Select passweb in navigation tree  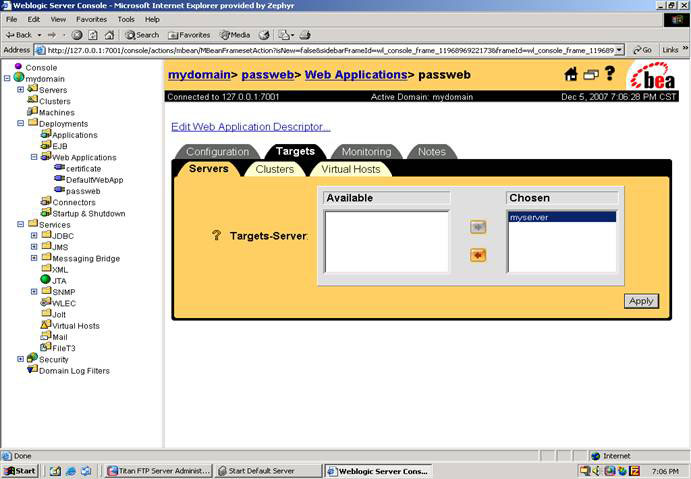click(x=83, y=191)
